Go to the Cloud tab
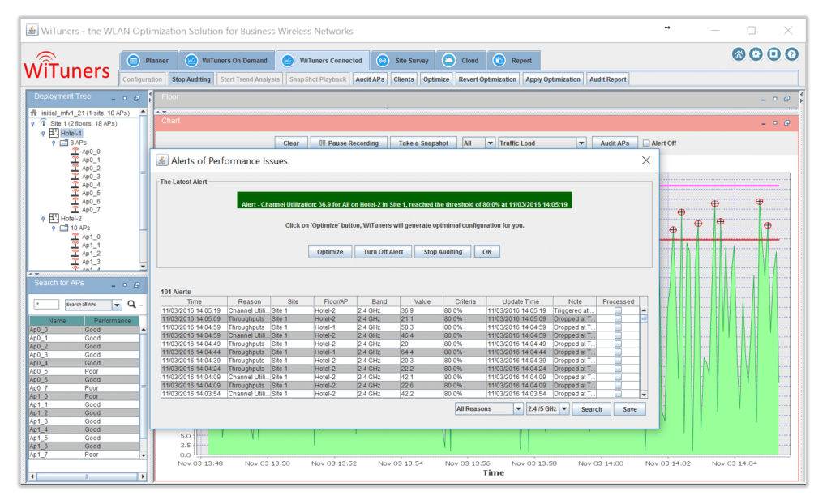This screenshot has height=504, width=827. click(461, 61)
